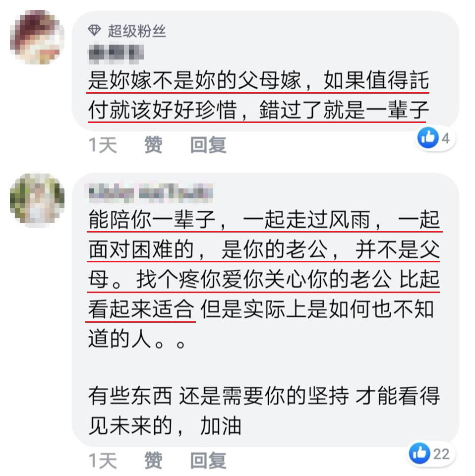The height and width of the screenshot is (476, 475).
Task: Select the comment text starting with 是妳嫁不是妳的父母嫁
Action: pyautogui.click(x=258, y=95)
